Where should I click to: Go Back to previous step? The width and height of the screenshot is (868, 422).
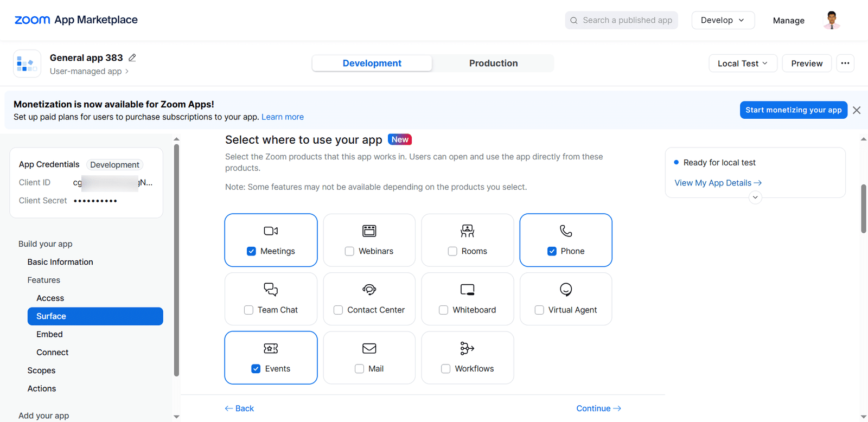pyautogui.click(x=239, y=408)
